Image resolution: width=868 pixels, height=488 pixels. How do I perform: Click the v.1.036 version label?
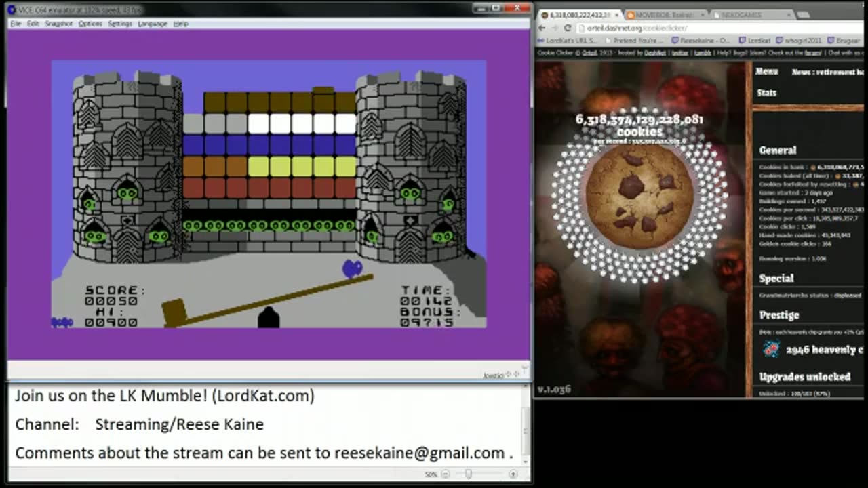click(554, 390)
